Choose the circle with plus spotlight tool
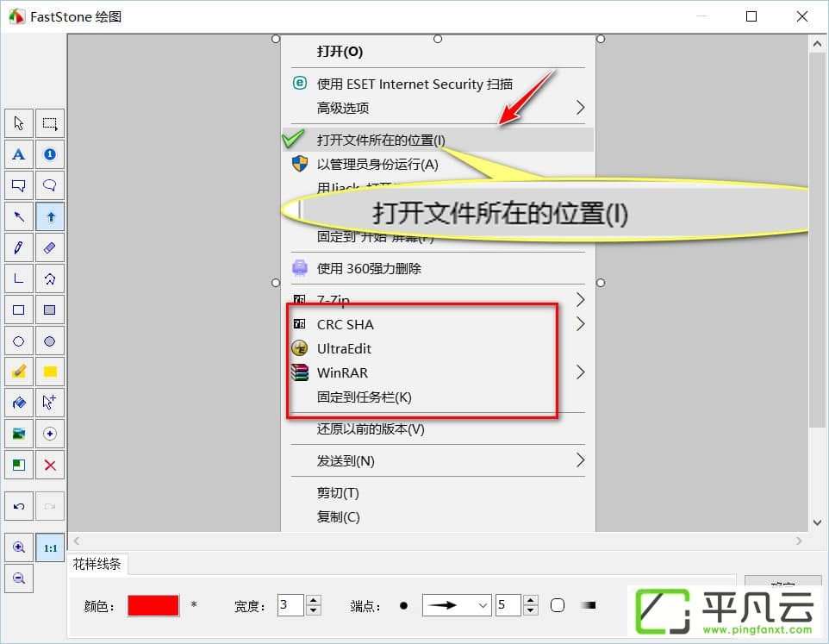This screenshot has width=829, height=644. click(50, 435)
